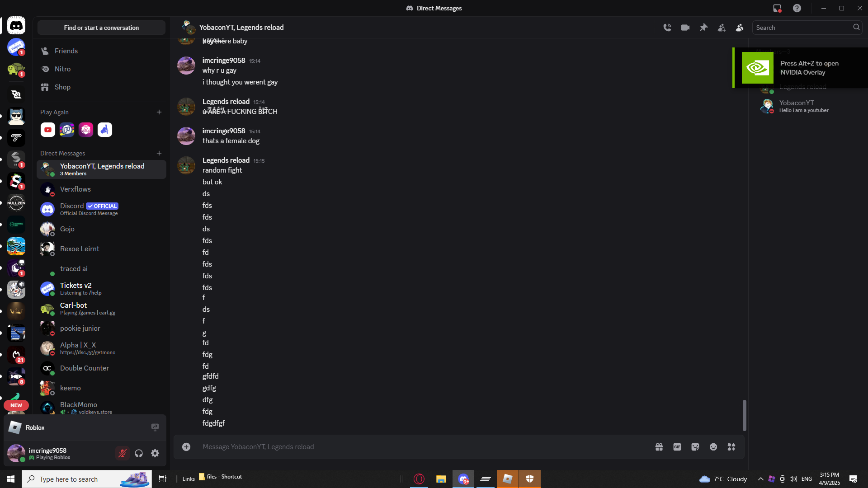Open the Find or start a conversation box

coord(101,28)
